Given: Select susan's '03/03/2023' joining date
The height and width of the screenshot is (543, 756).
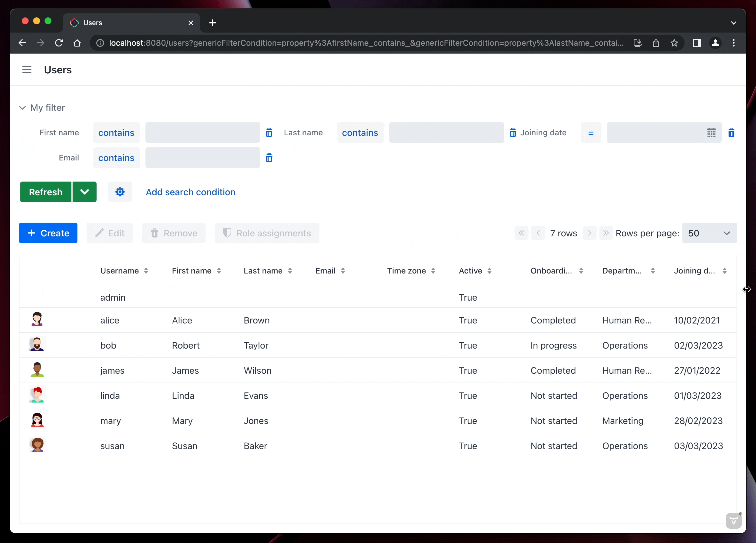Looking at the screenshot, I should 698,446.
